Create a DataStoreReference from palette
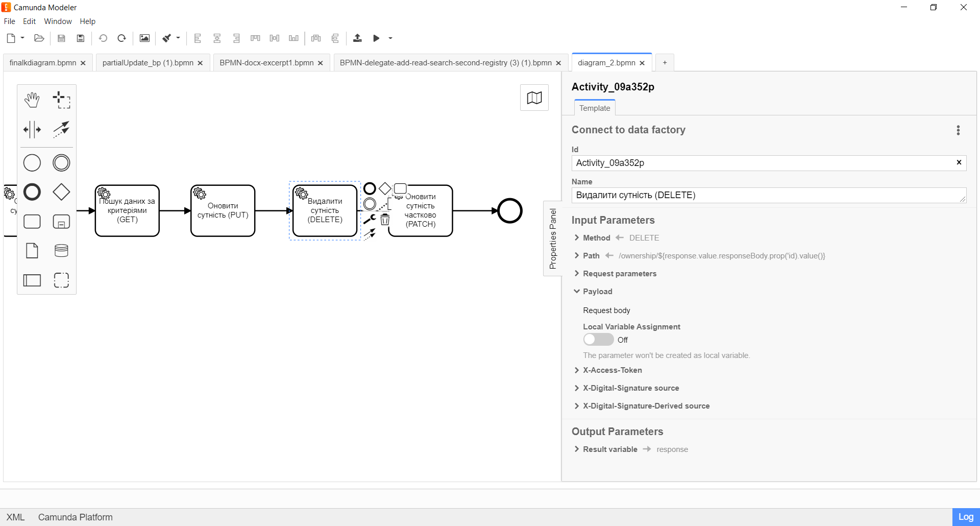This screenshot has width=980, height=526. 61,251
